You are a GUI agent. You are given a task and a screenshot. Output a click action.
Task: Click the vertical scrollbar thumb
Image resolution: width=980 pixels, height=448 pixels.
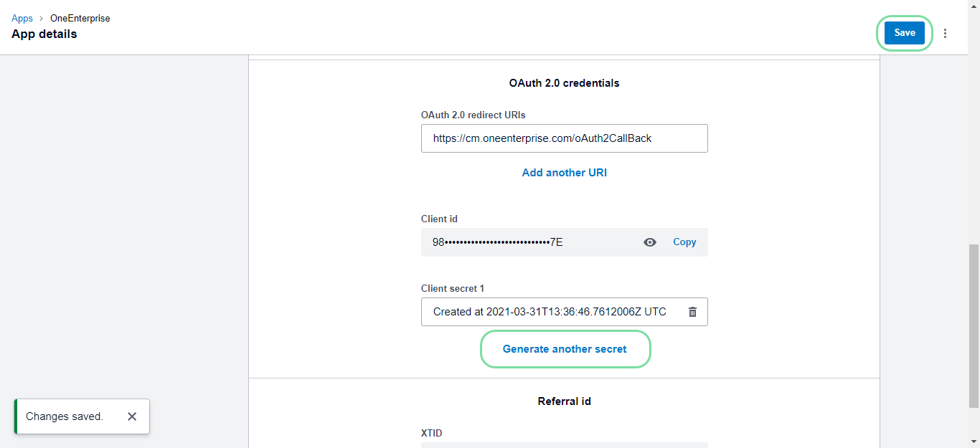974,323
